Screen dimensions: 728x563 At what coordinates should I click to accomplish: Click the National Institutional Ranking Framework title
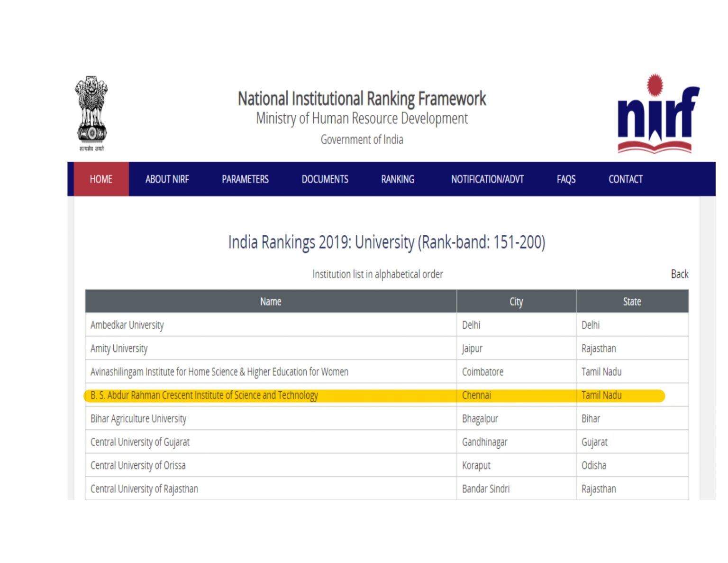(362, 99)
